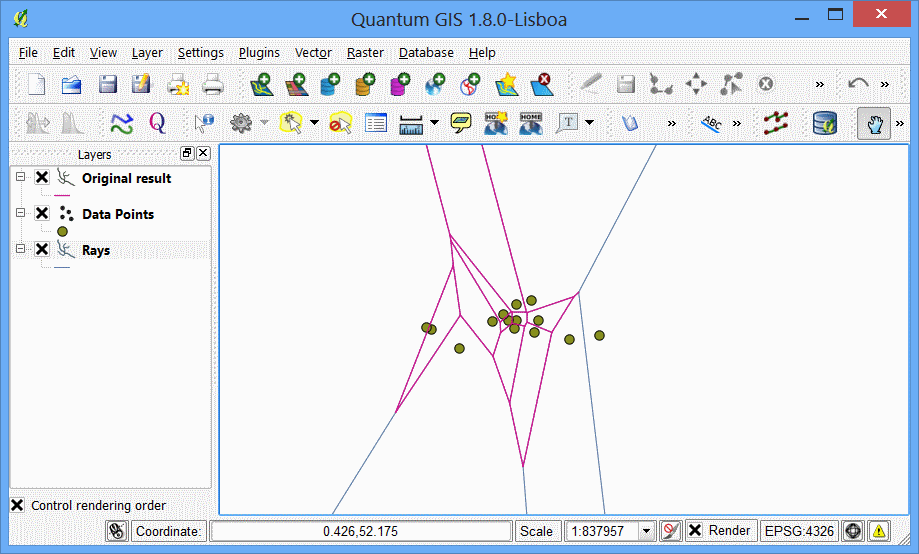The width and height of the screenshot is (919, 554).
Task: Open the composer manager printer icon
Action: tap(213, 84)
